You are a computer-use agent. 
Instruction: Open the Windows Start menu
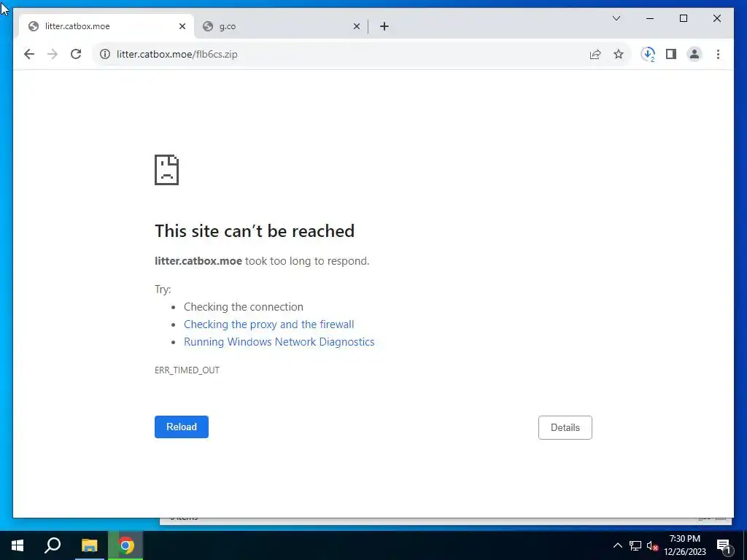click(18, 545)
